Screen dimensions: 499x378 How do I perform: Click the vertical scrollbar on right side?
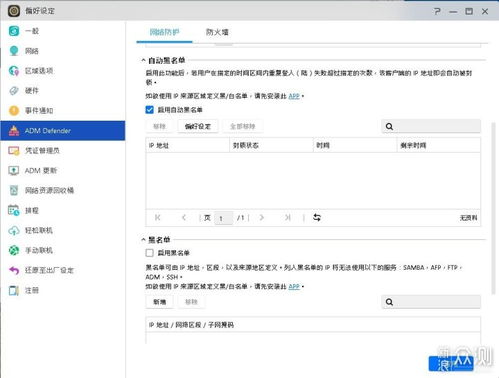[x=494, y=208]
